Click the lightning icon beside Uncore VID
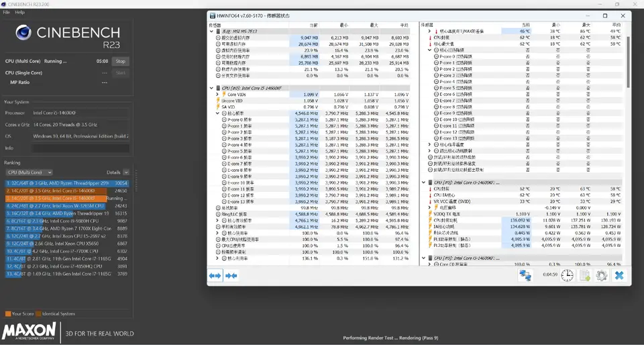 (x=218, y=101)
